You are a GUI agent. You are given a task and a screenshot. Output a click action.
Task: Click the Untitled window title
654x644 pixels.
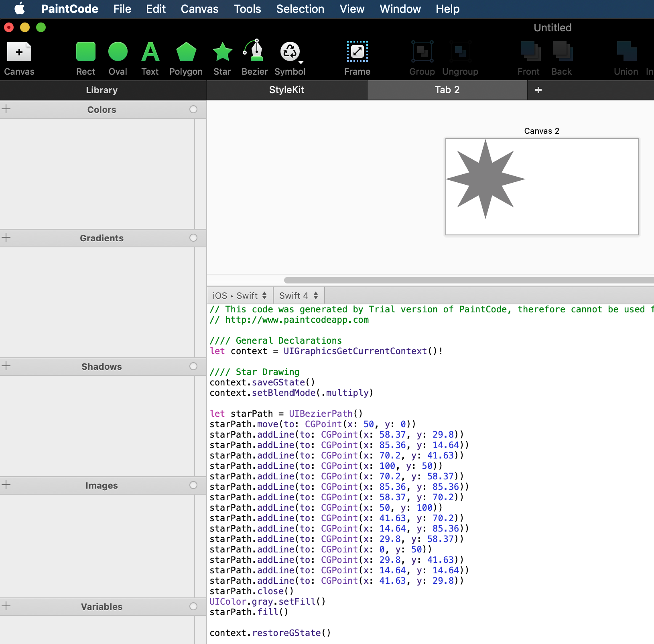click(552, 28)
